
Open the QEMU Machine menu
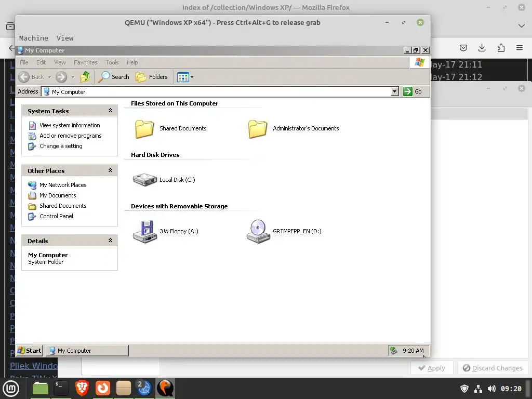click(x=34, y=38)
